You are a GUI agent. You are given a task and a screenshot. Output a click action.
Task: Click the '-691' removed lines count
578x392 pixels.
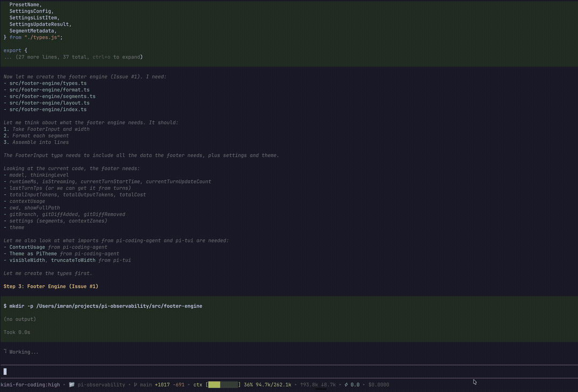pyautogui.click(x=178, y=385)
